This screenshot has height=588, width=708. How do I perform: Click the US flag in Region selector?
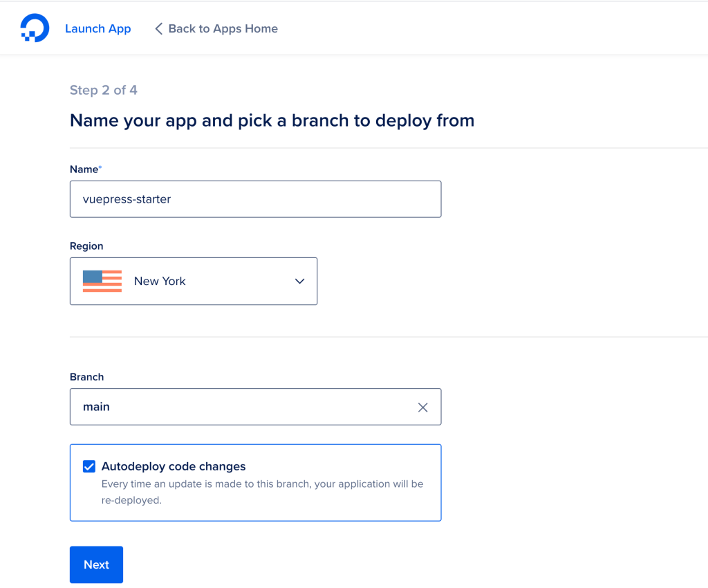(x=102, y=281)
